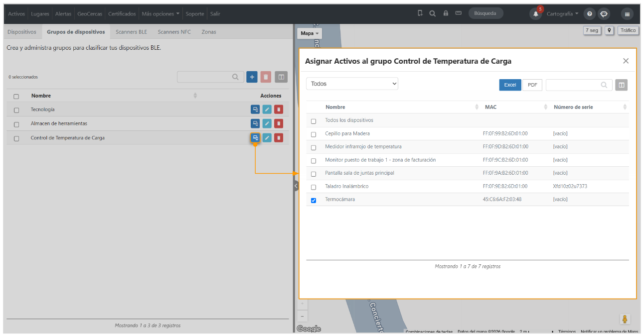Add a new device group with the plus button

click(252, 77)
